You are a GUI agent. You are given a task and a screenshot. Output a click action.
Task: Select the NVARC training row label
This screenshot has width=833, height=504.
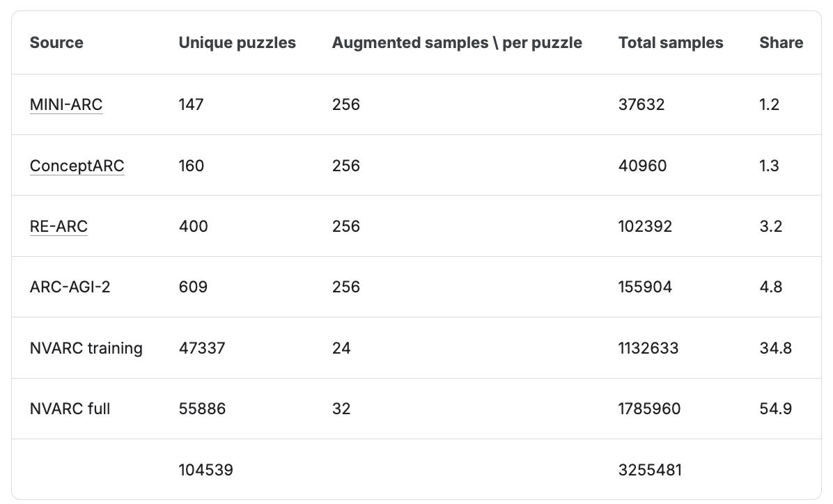coord(86,348)
